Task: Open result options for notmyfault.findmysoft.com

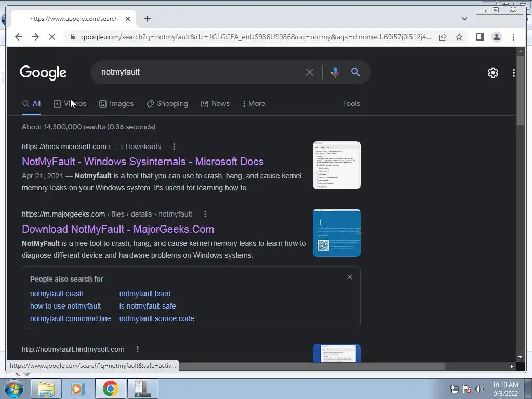Action: point(137,349)
